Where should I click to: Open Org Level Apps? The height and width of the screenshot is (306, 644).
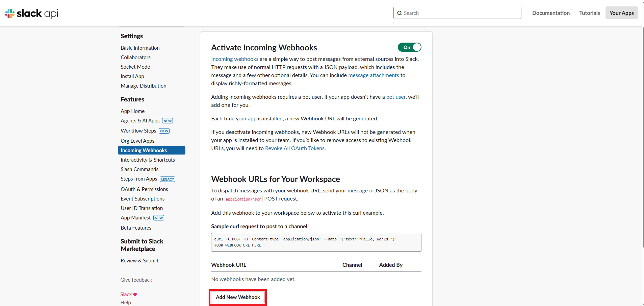pyautogui.click(x=137, y=141)
